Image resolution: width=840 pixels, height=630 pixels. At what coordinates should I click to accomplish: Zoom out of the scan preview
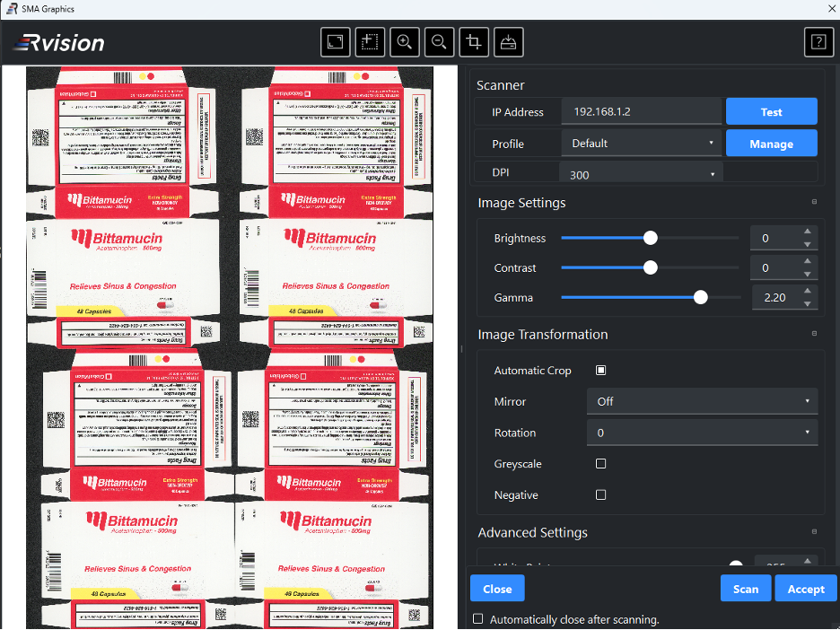click(x=439, y=42)
